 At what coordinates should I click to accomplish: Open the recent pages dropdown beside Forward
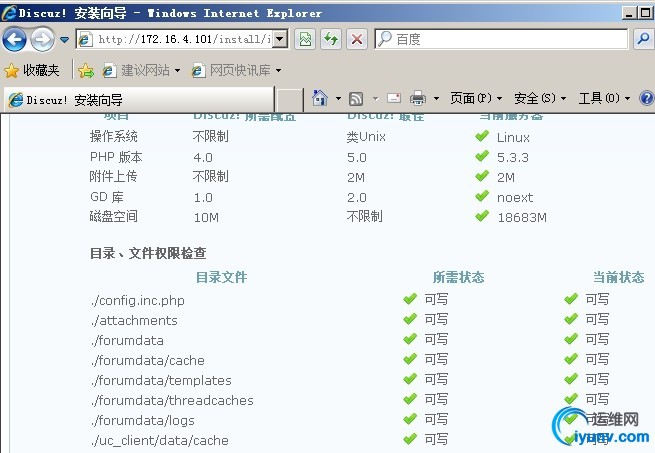pyautogui.click(x=64, y=40)
